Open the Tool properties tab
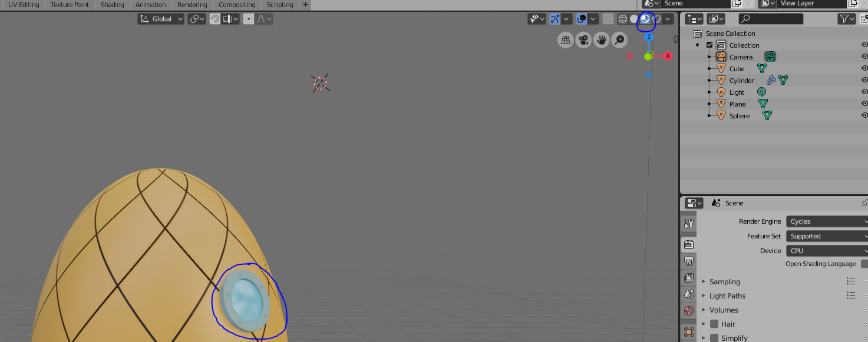Screen dimensions: 868x342 [x=688, y=224]
